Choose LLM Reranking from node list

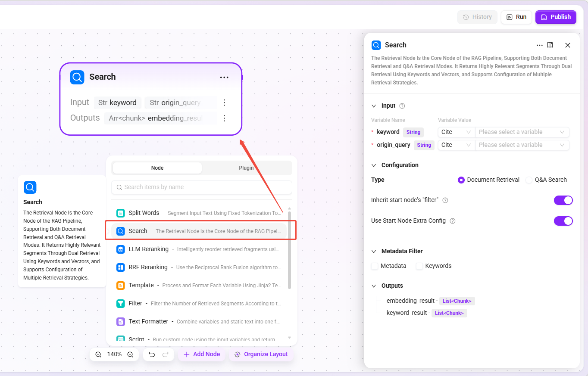199,249
